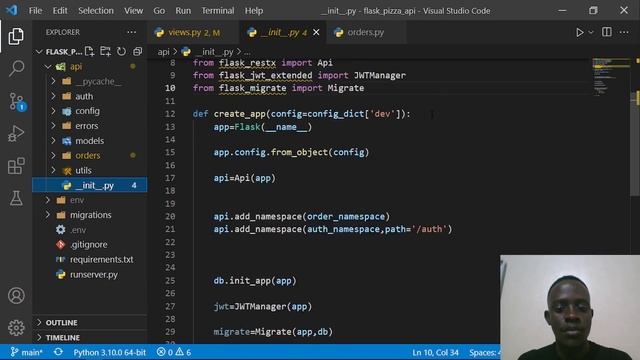Viewport: 640px width, 360px height.
Task: Expand the TIMELINE panel
Action: pos(90,338)
